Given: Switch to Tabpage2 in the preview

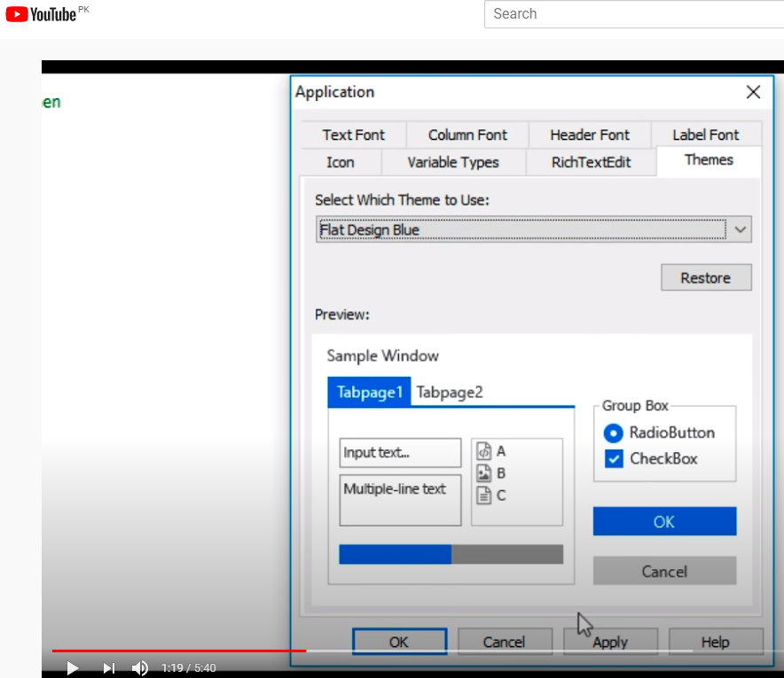Looking at the screenshot, I should pyautogui.click(x=450, y=392).
